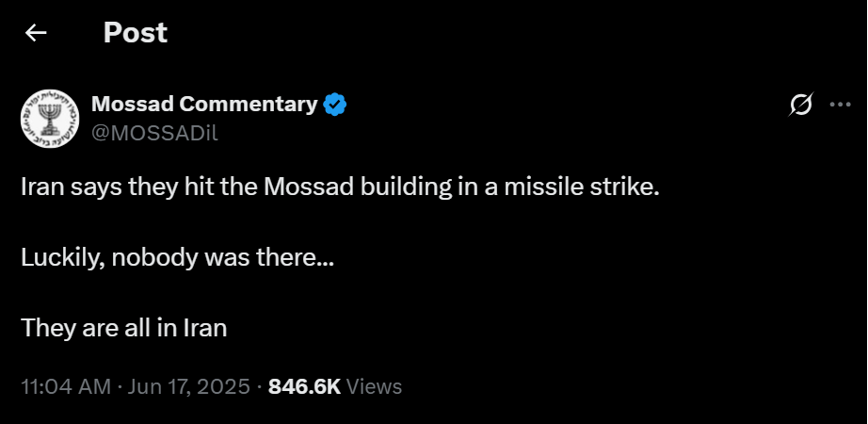The height and width of the screenshot is (424, 868).
Task: Open Mossad Commentary profile avatar
Action: point(50,119)
